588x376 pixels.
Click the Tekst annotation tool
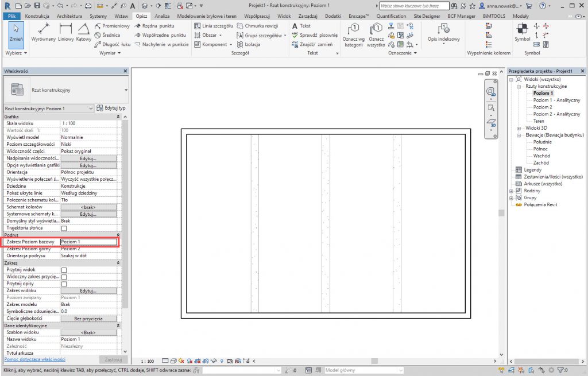pos(301,26)
